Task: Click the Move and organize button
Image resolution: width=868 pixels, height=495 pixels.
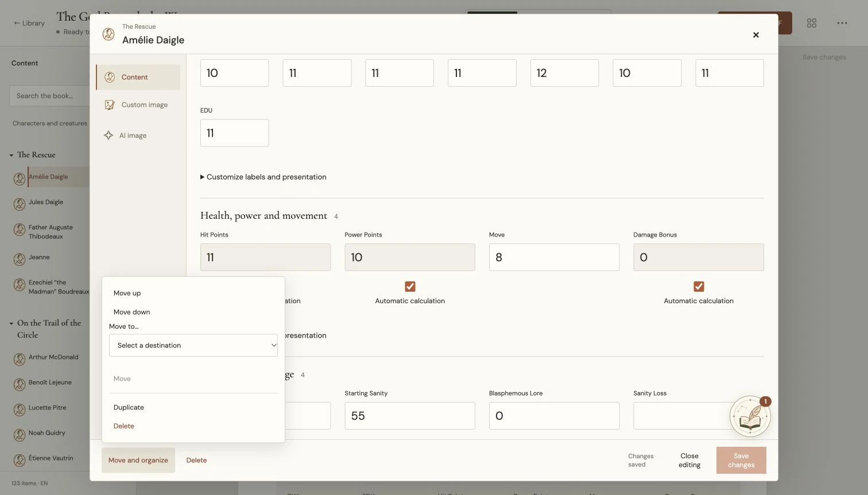Action: coord(138,460)
